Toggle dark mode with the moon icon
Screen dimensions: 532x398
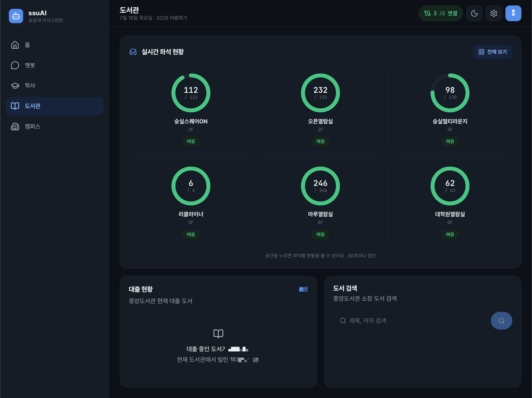474,13
